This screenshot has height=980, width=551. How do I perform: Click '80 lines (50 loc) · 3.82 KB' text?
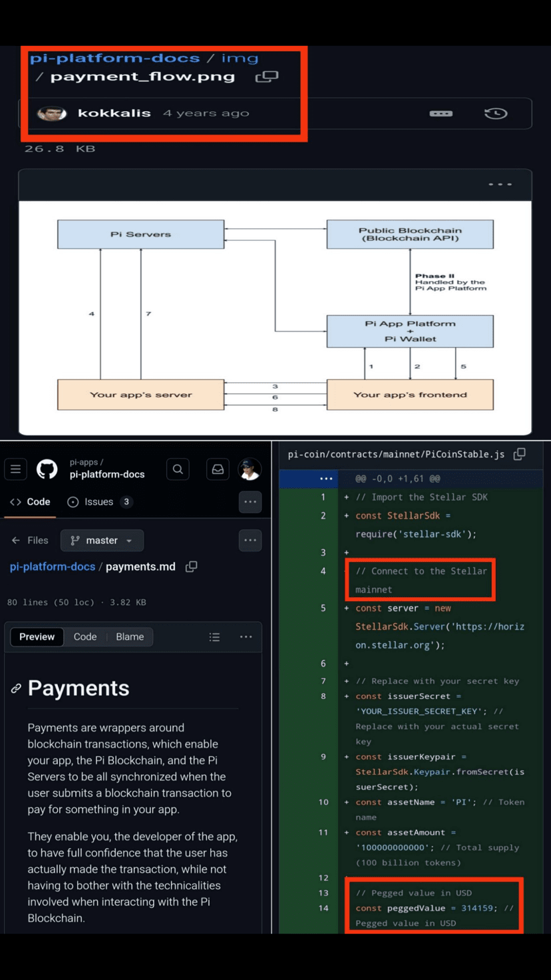[x=77, y=603]
